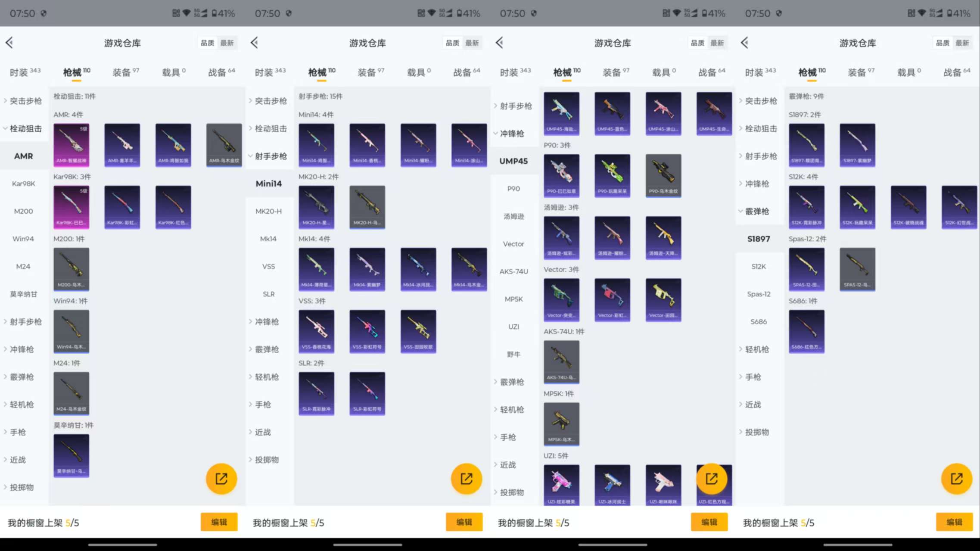The image size is (980, 551).
Task: Select AMR in the sidebar
Action: (x=24, y=156)
